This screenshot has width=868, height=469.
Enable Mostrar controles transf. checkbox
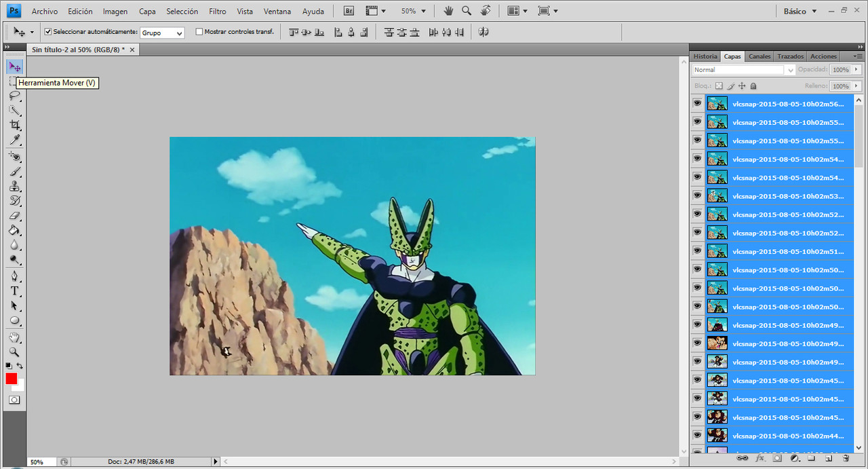[199, 31]
